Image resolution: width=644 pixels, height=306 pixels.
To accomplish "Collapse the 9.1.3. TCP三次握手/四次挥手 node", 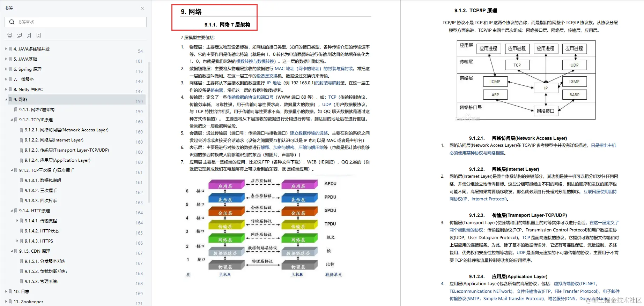I will pos(12,170).
